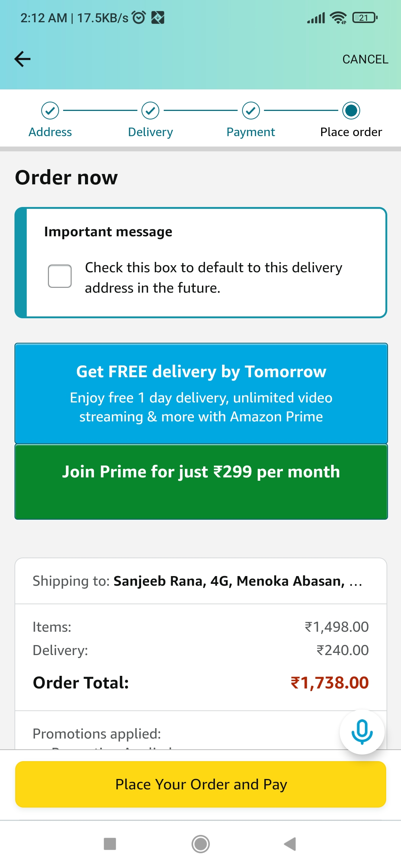The height and width of the screenshot is (868, 401).
Task: Go to the Payment step label
Action: (x=251, y=132)
